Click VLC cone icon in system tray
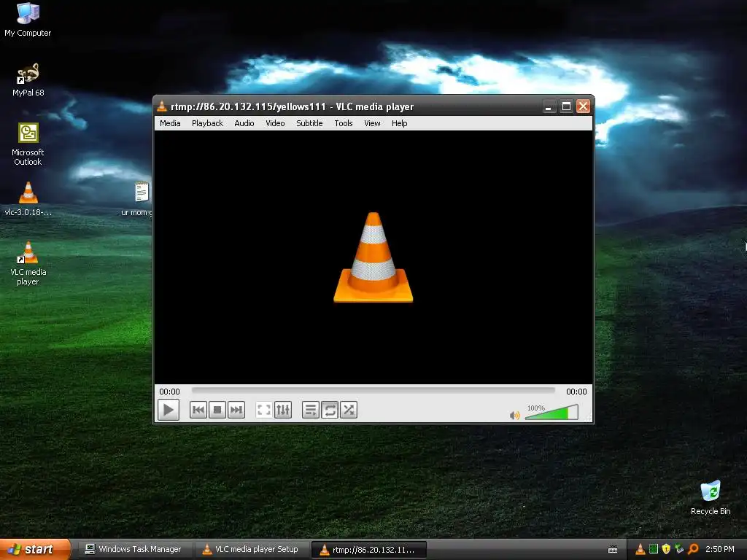This screenshot has width=747, height=560. (x=640, y=550)
